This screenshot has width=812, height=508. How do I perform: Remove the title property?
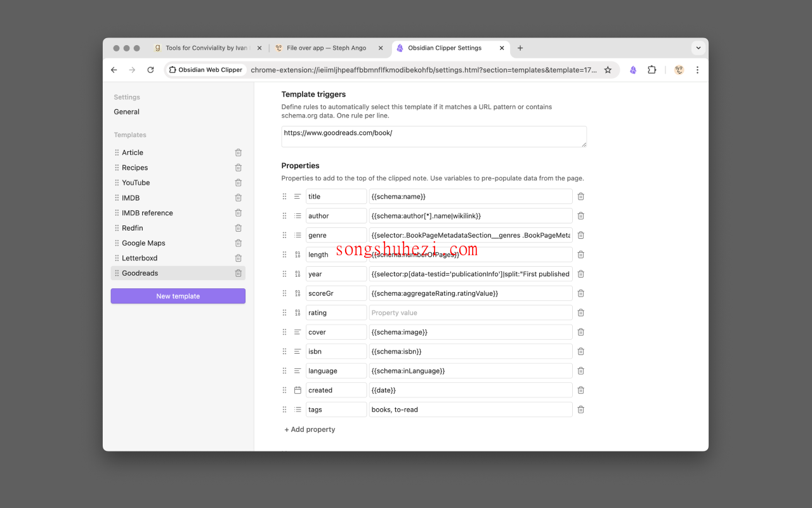point(580,197)
